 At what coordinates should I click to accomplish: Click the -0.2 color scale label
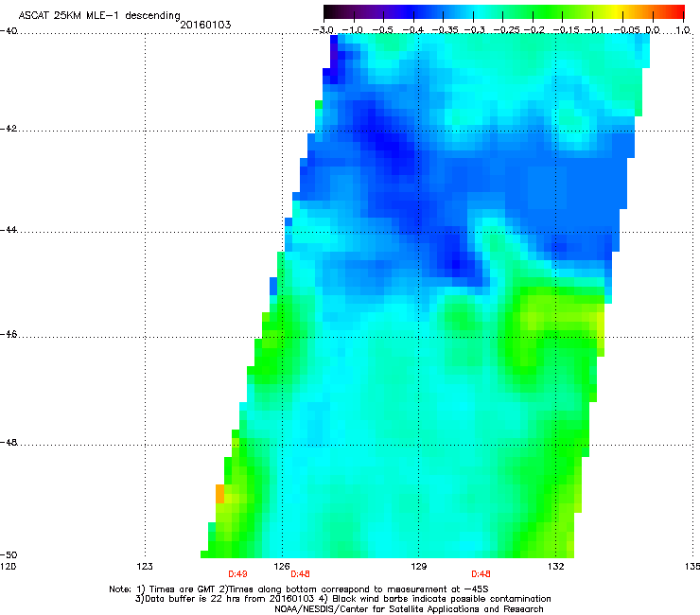(x=534, y=30)
